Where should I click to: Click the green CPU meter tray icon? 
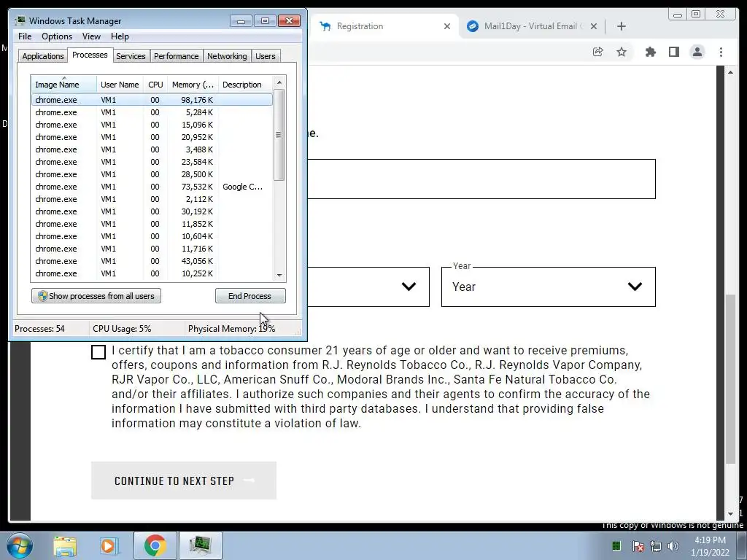click(x=616, y=545)
